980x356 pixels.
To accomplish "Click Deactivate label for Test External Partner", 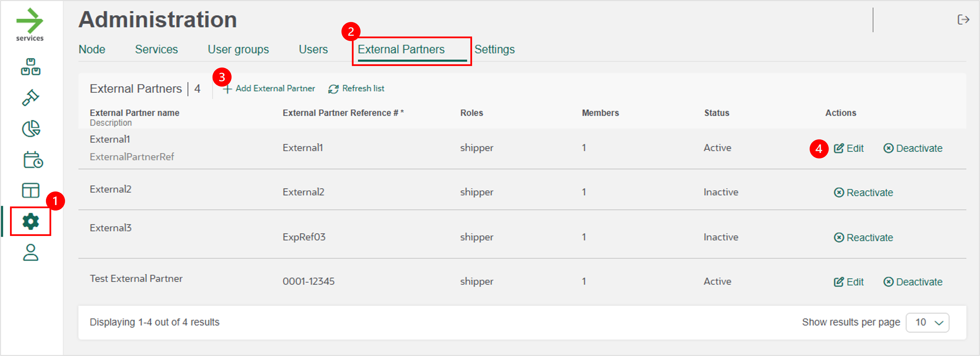I will [919, 282].
